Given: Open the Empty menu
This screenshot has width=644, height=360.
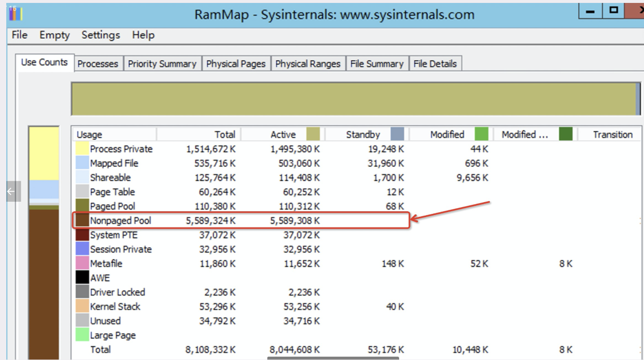Looking at the screenshot, I should (55, 35).
